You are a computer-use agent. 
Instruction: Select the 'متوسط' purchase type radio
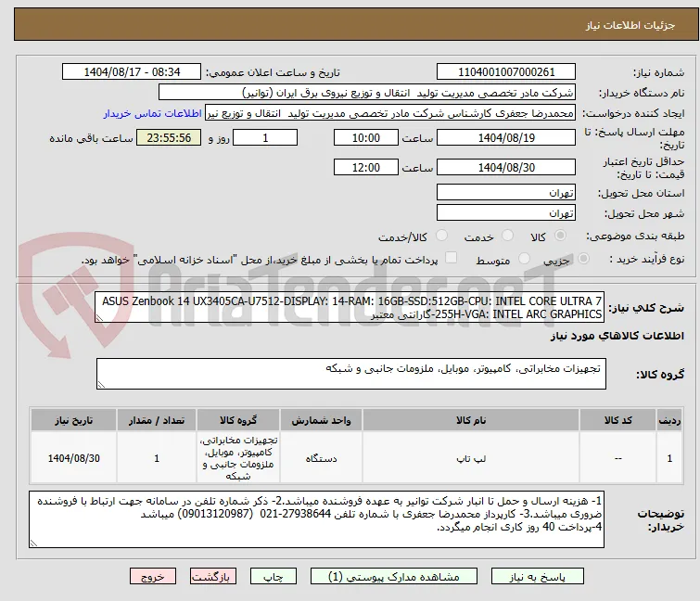click(x=524, y=259)
